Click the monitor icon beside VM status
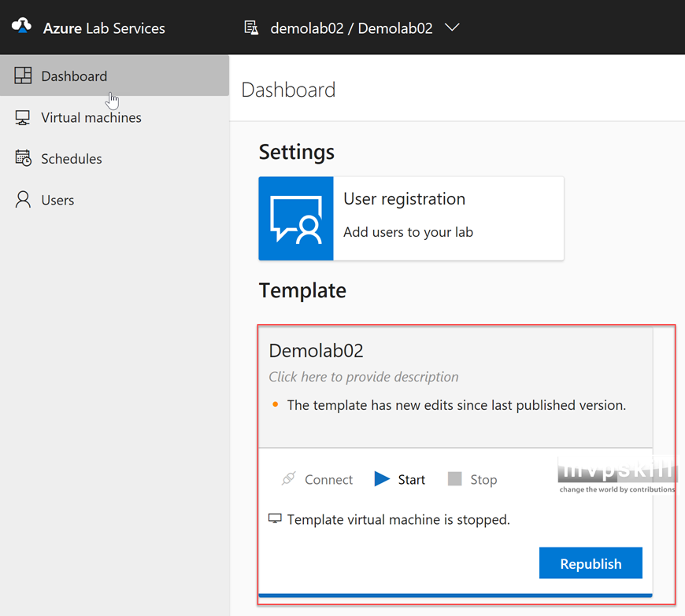Image resolution: width=685 pixels, height=616 pixels. click(275, 518)
